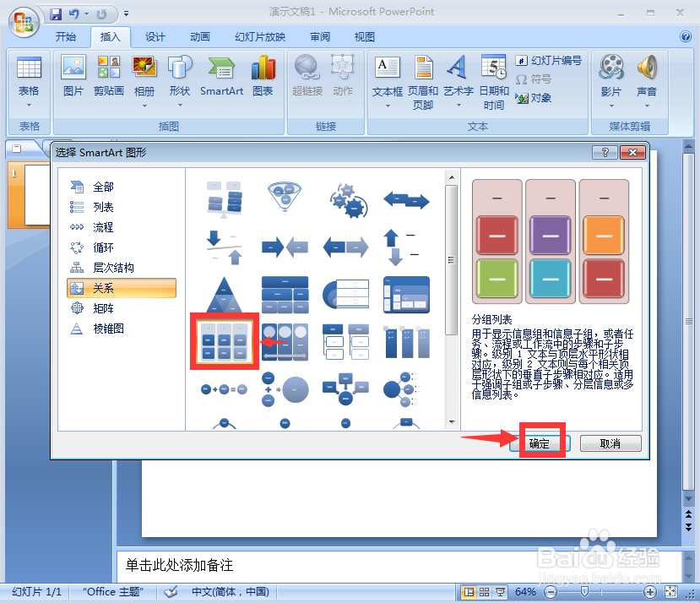Cancel the dialog with 取消

(x=610, y=443)
